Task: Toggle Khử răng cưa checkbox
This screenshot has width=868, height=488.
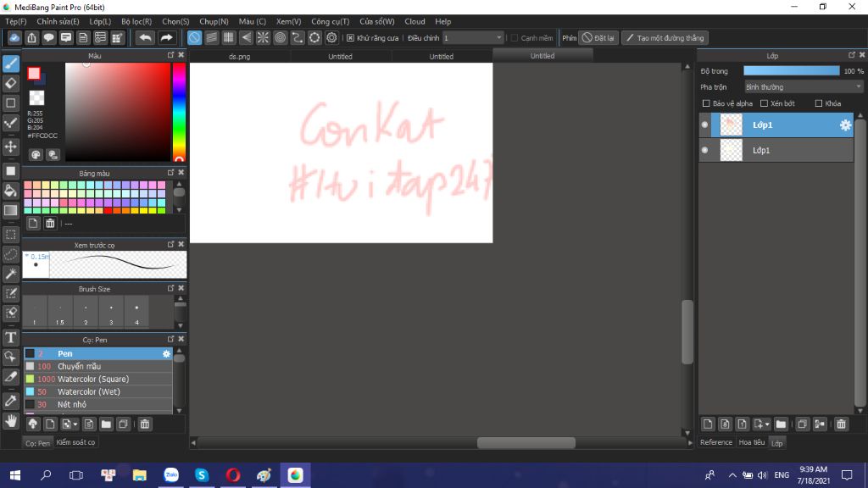Action: [x=350, y=38]
